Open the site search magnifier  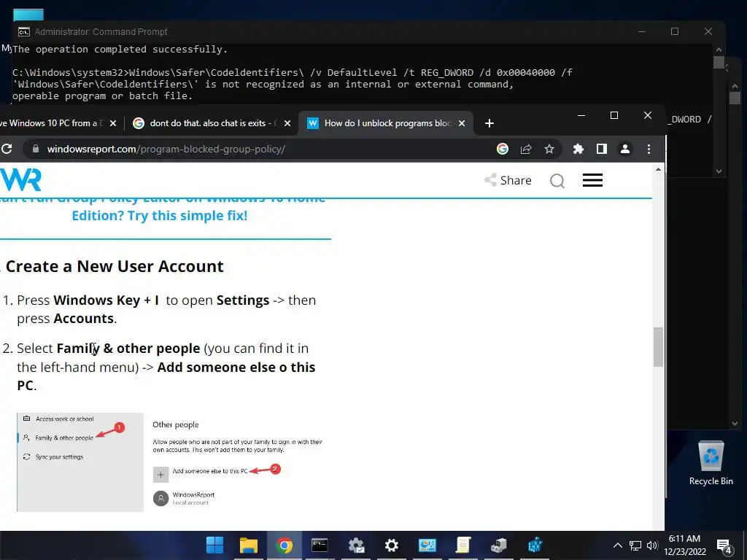[557, 181]
